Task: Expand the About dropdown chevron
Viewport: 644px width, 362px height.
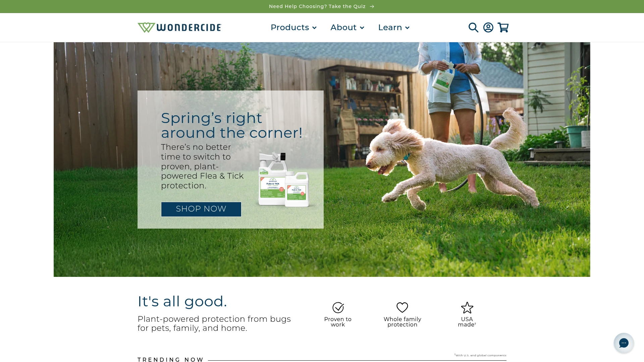Action: pyautogui.click(x=362, y=28)
